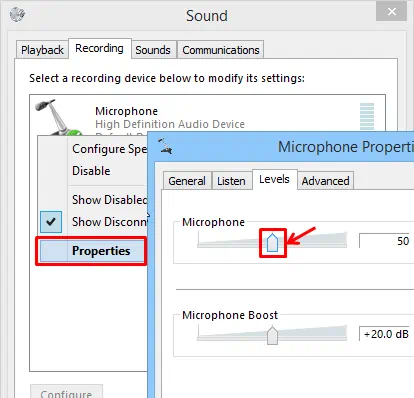Select the Microphone device icon in list
The image size is (414, 398).
pos(59,118)
